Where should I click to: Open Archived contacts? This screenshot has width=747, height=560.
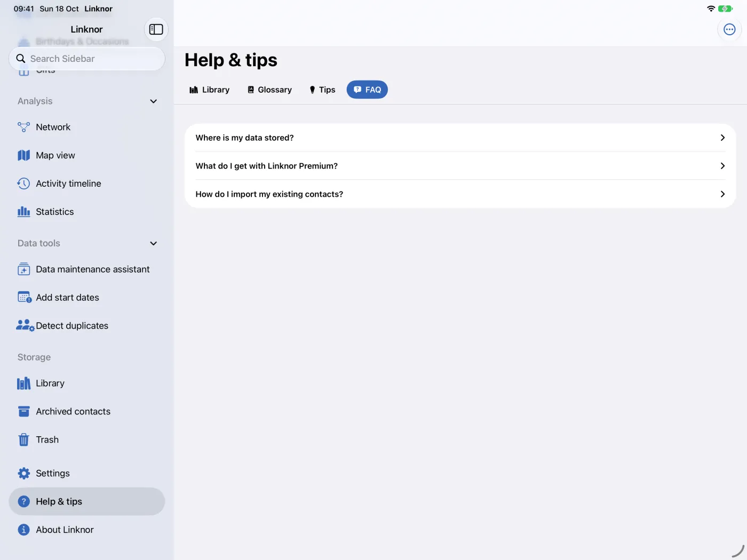[x=87, y=412]
